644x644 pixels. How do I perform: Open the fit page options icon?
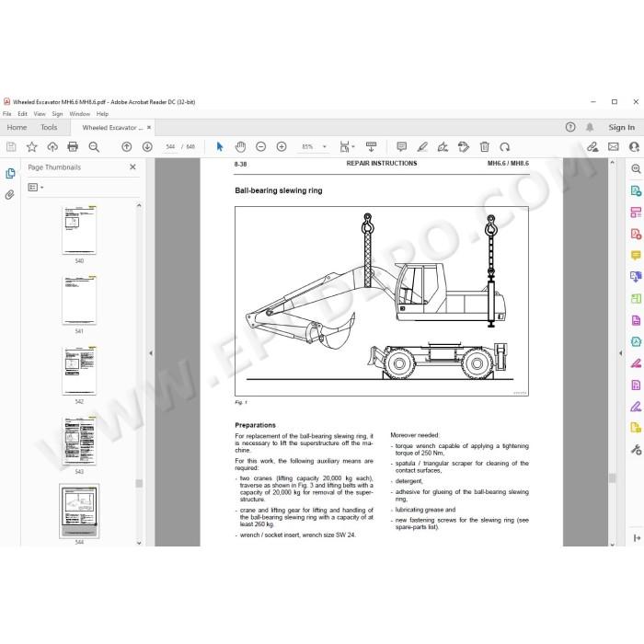tap(347, 146)
